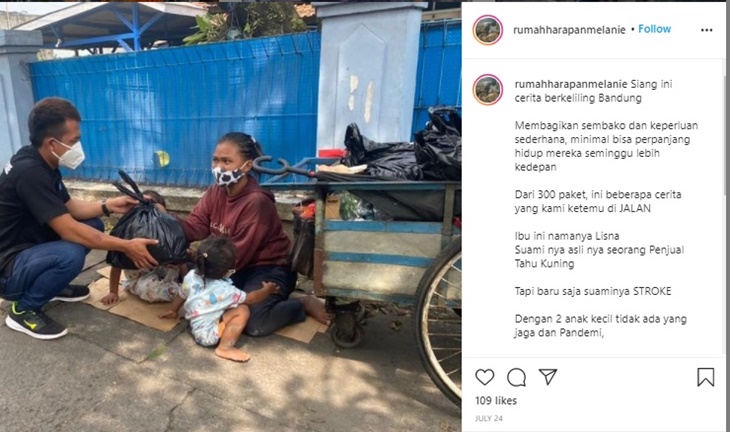The height and width of the screenshot is (432, 730).
Task: Click caption avatar of rumahharapanmelanie
Action: [487, 89]
